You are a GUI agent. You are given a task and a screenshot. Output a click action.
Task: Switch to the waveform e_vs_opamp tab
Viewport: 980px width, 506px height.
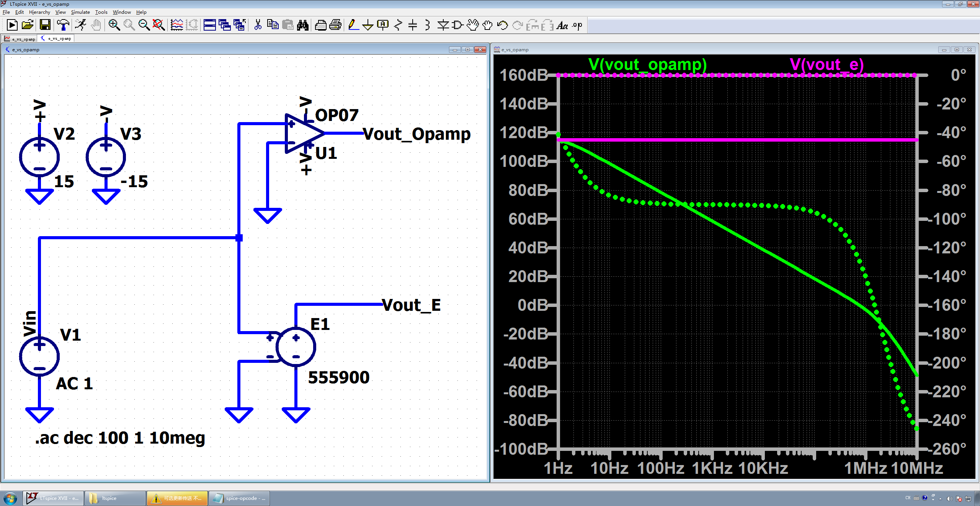(x=20, y=39)
